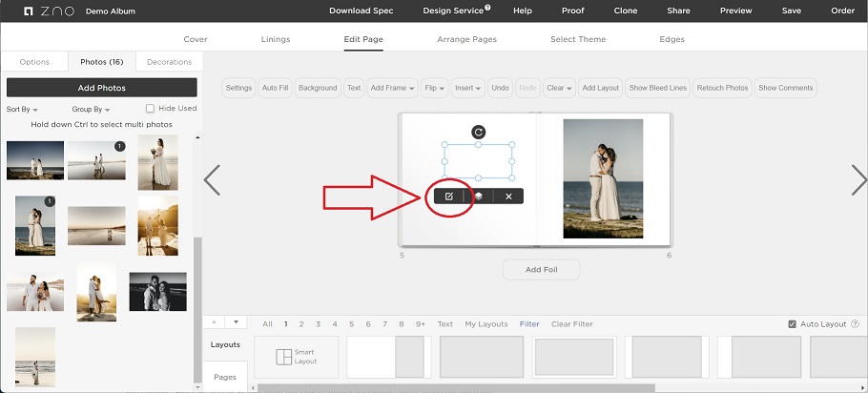Open the My Layouts filter
This screenshot has width=868, height=393.
[x=486, y=324]
